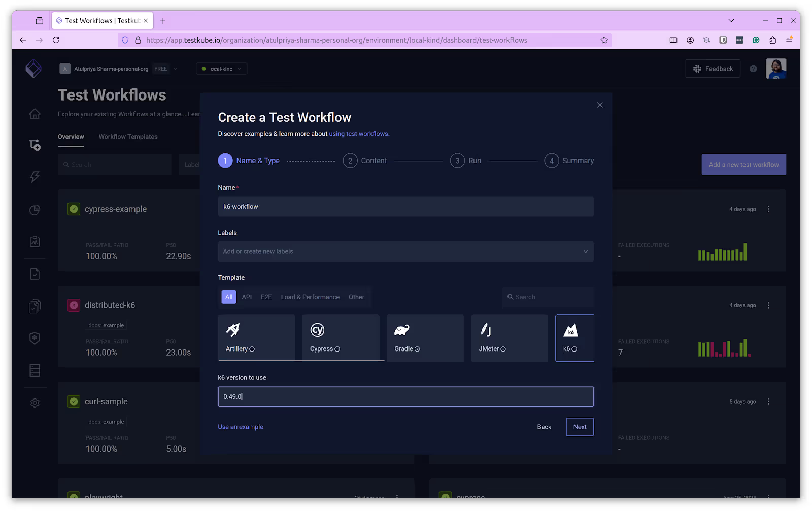812x511 pixels.
Task: Select the API template filter
Action: point(247,297)
